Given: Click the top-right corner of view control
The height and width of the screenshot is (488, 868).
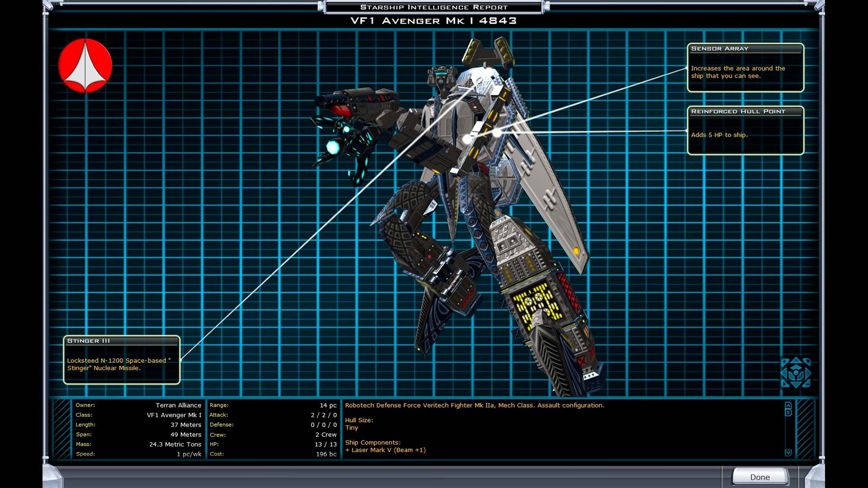Looking at the screenshot, I should coord(807,361).
